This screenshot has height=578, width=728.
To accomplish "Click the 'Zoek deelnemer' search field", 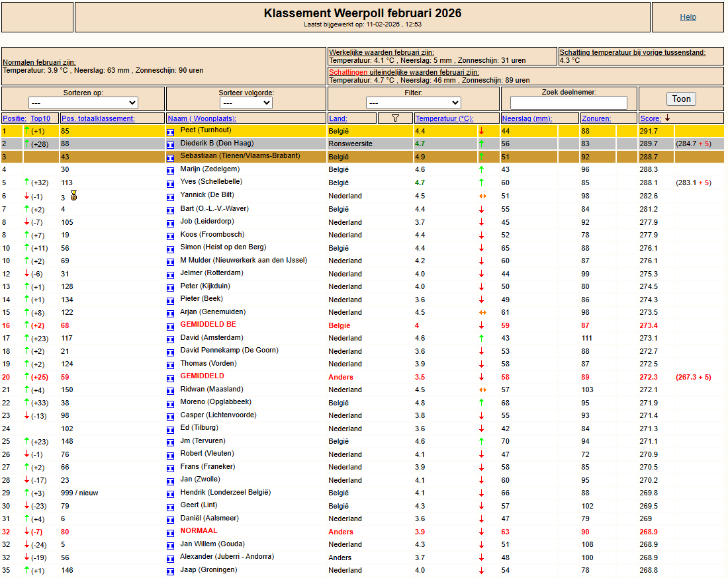I will coord(569,103).
